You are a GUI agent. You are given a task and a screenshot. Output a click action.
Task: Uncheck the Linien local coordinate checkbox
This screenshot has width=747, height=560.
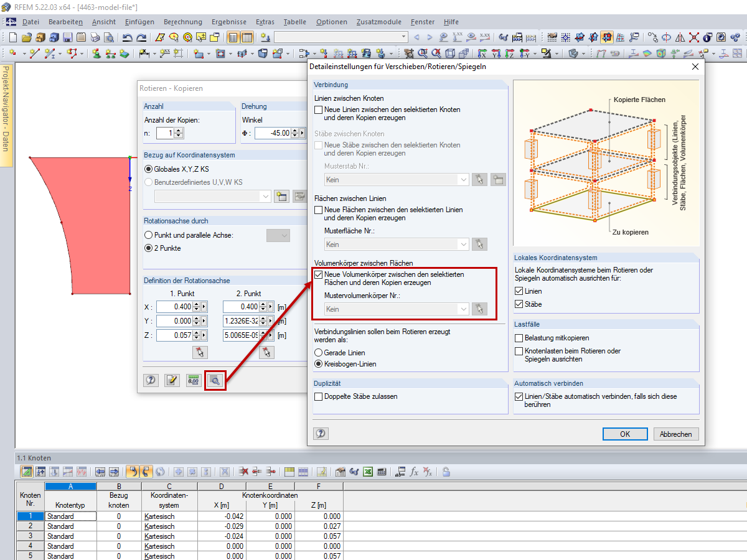pyautogui.click(x=519, y=291)
